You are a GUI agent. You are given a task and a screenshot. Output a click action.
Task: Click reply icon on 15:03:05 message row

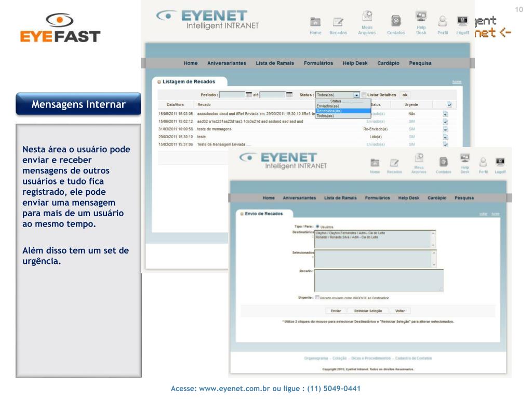tap(445, 114)
